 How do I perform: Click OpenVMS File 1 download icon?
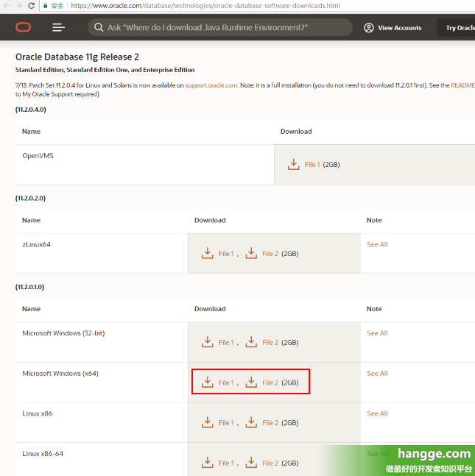click(x=294, y=164)
